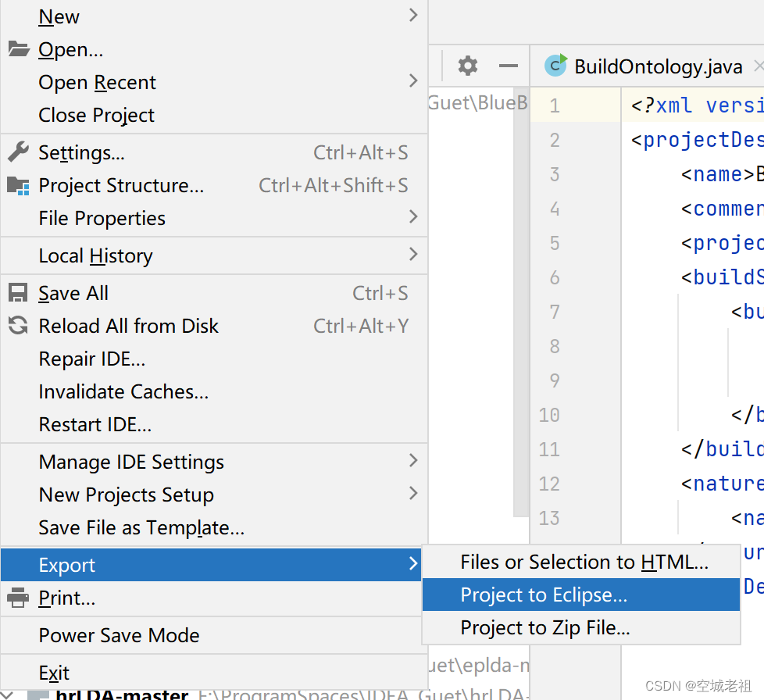Click the Save All floppy disk icon

tap(17, 292)
